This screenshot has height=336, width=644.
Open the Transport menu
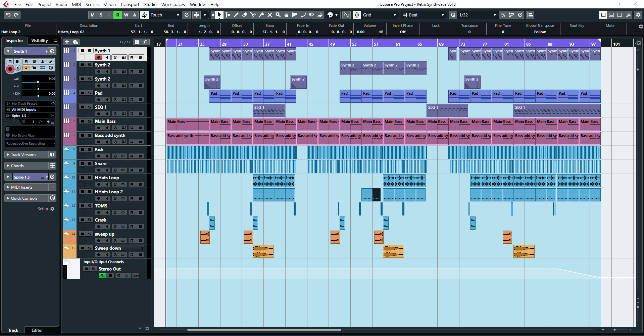click(x=130, y=4)
